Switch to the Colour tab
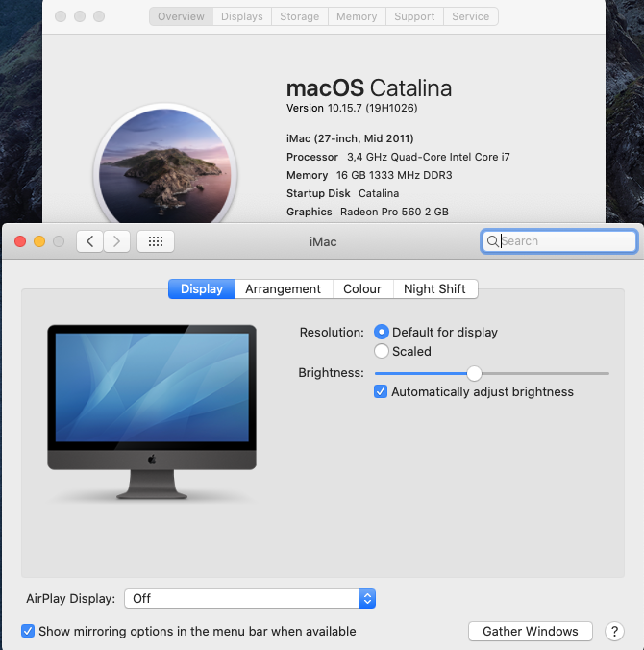The image size is (644, 650). [x=362, y=288]
